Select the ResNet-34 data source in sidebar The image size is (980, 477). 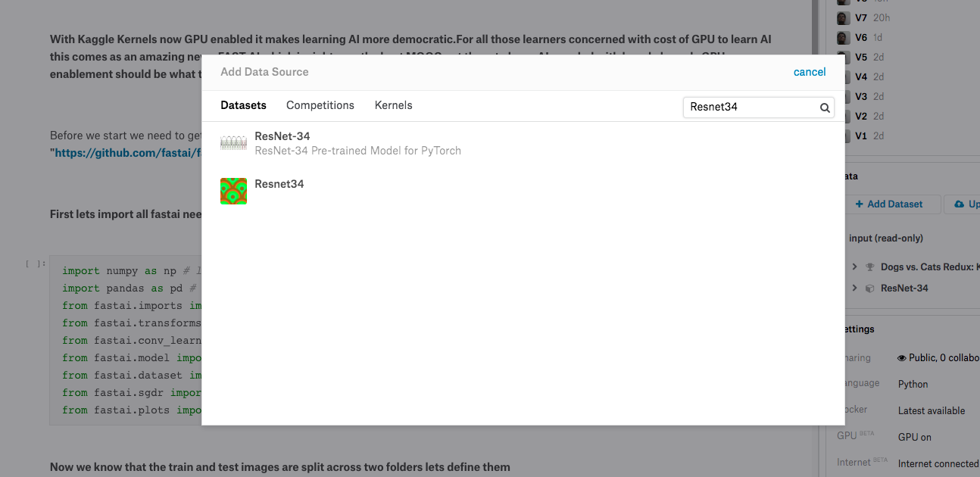[x=904, y=288]
